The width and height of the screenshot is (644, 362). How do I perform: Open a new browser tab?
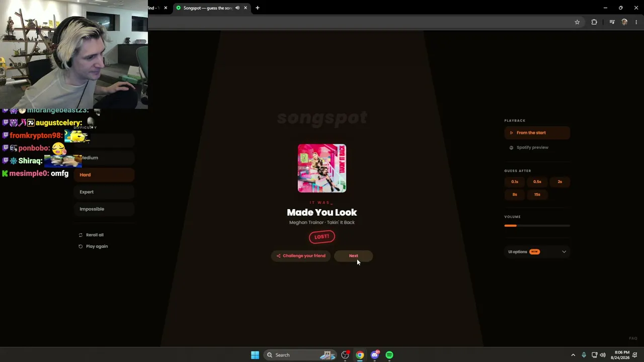(258, 8)
